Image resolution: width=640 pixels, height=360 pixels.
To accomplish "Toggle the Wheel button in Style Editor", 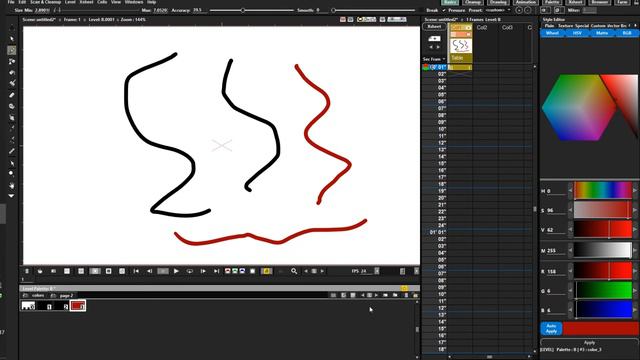I will coord(552,33).
